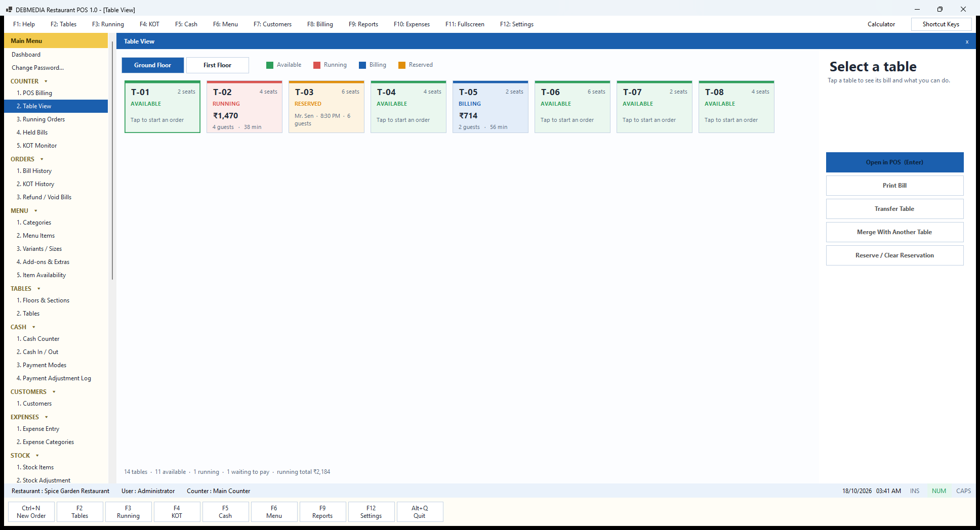Open the F1: Help menu
Image resolution: width=980 pixels, height=530 pixels.
pos(24,24)
